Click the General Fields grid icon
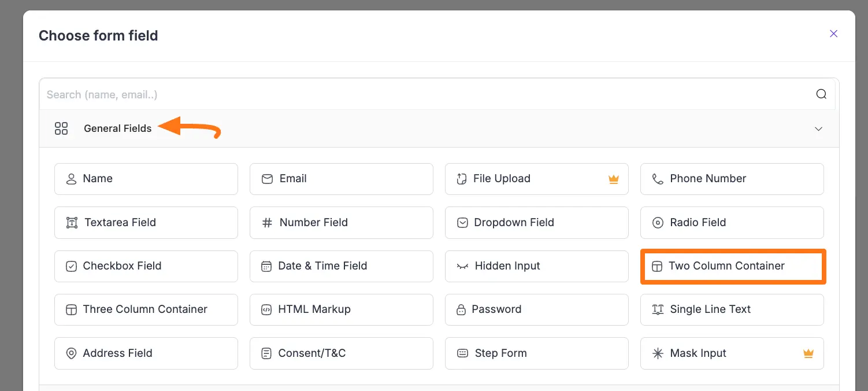Image resolution: width=868 pixels, height=391 pixels. click(x=61, y=128)
